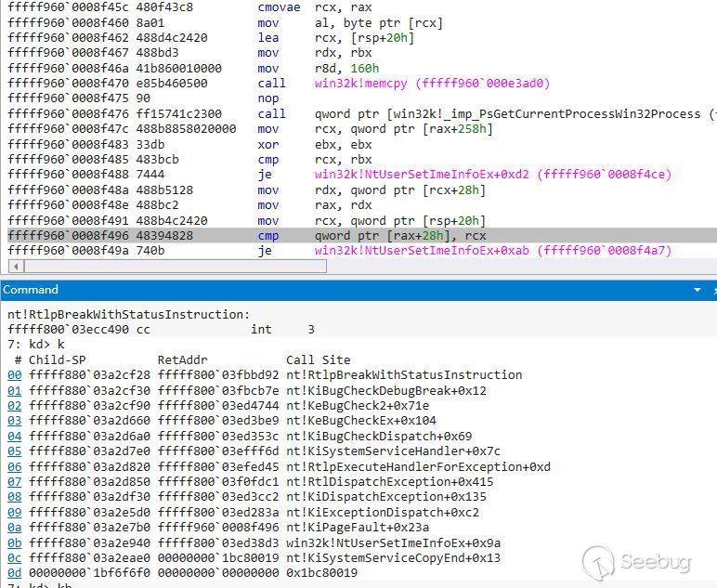Click nt!RtlpBreakWithStatusInstruction label in Command output
This screenshot has height=588, width=717.
(129, 315)
